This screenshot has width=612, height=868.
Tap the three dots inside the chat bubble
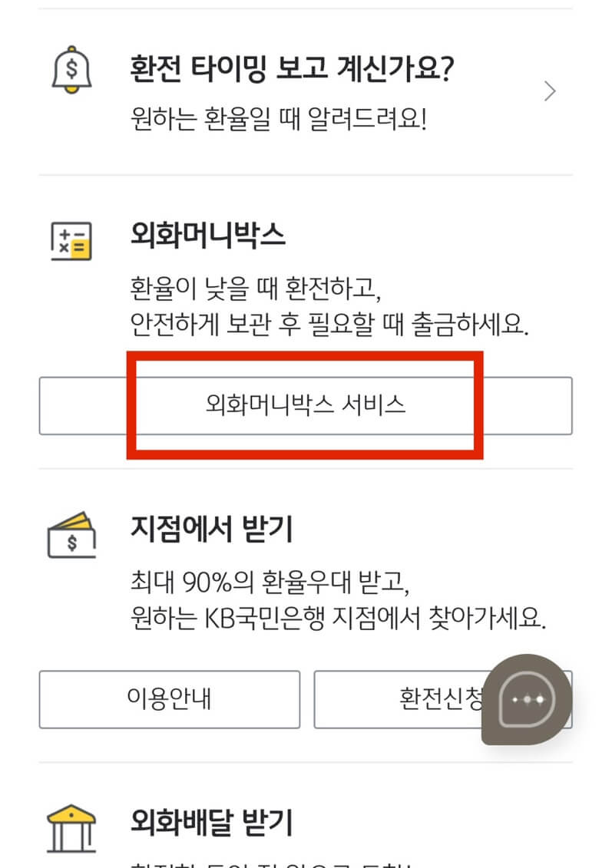click(x=528, y=700)
